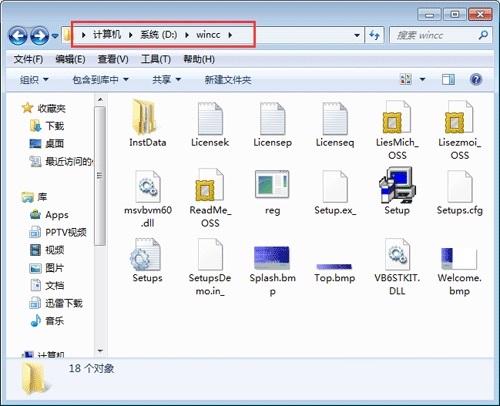Open the 包含到库中 dropdown

click(101, 80)
